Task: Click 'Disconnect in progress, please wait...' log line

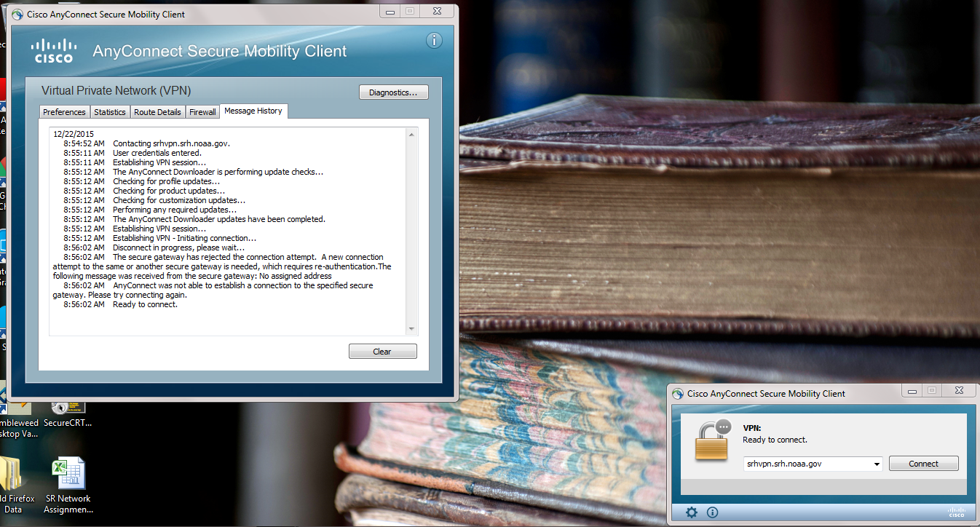Action: point(179,247)
